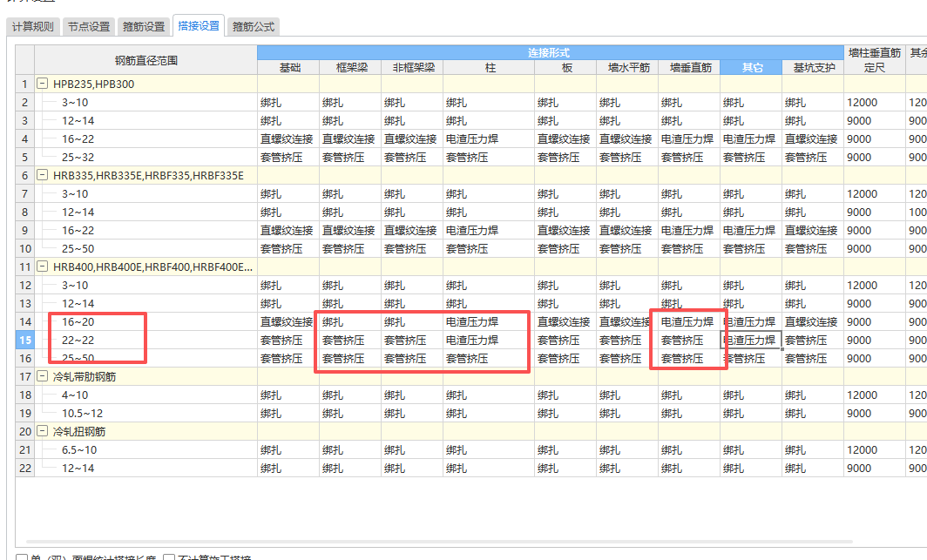The height and width of the screenshot is (560, 927).
Task: Click the horizontal scrollbar under the table
Action: tap(439, 541)
